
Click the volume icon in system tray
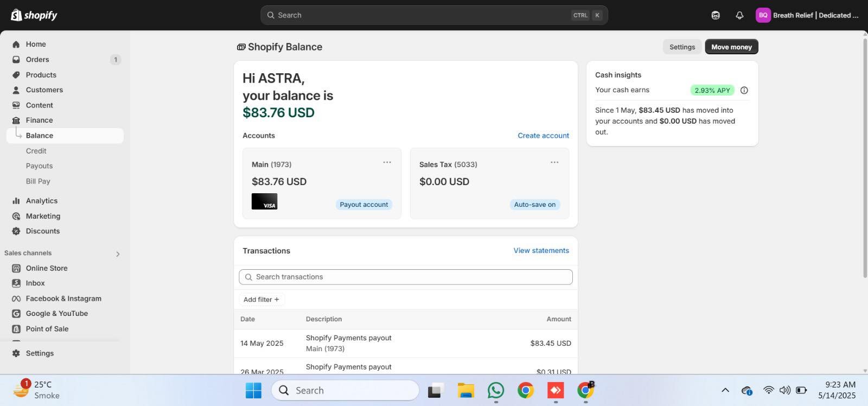[785, 390]
